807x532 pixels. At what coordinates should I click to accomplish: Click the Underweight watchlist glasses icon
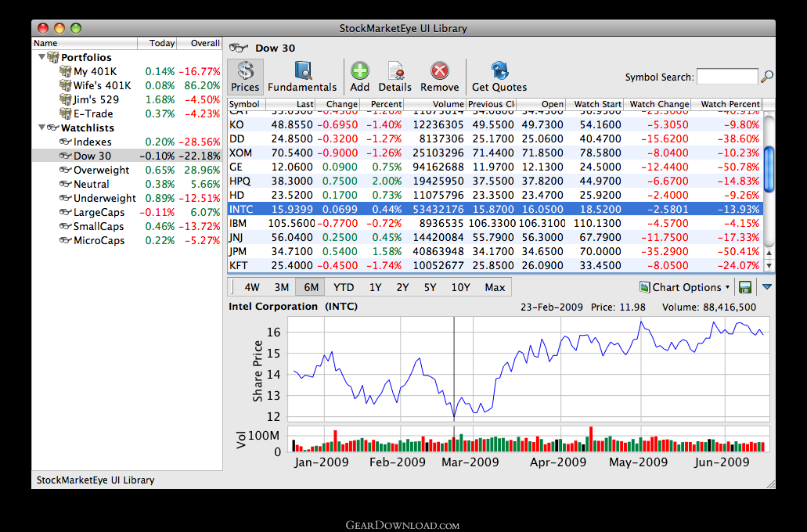[x=65, y=198]
